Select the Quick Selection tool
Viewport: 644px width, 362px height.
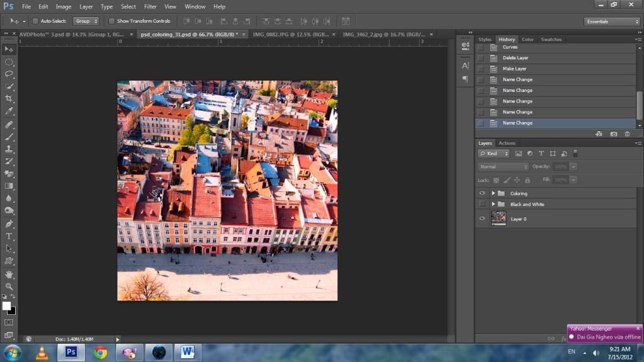[x=9, y=87]
